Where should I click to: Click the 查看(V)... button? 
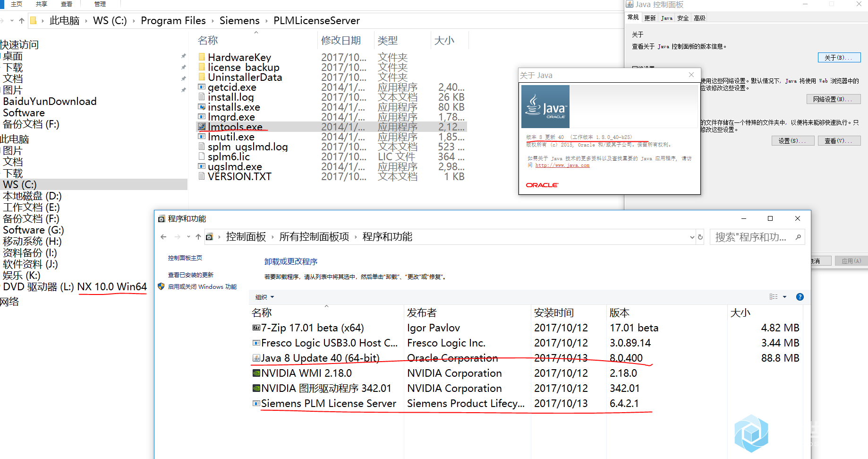click(839, 141)
